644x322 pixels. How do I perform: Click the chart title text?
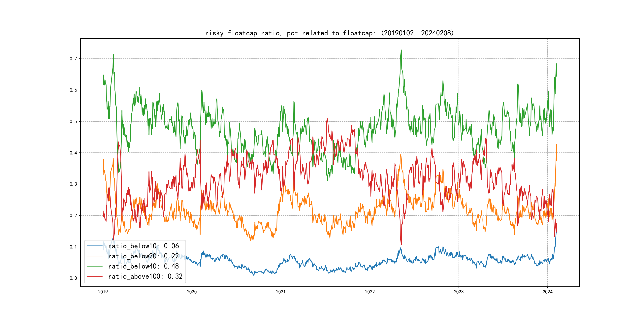coord(329,33)
